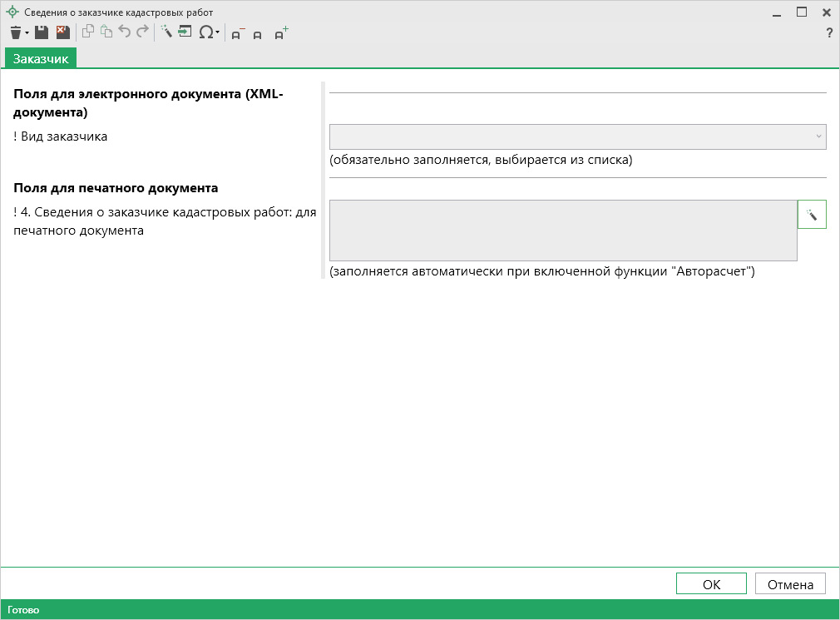The height and width of the screenshot is (620, 840).
Task: Decrease font size with A-minus icon
Action: coord(238,33)
